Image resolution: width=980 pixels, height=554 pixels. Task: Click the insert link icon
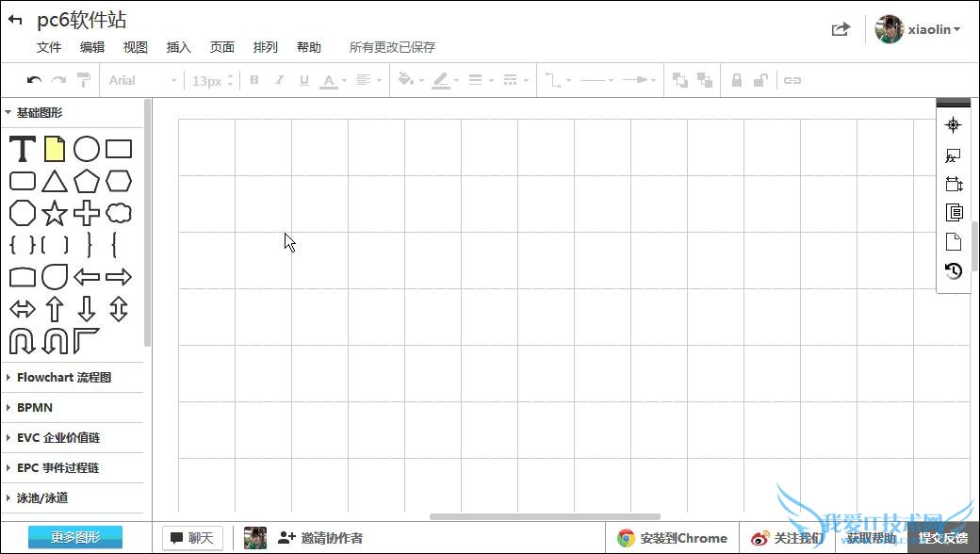792,80
